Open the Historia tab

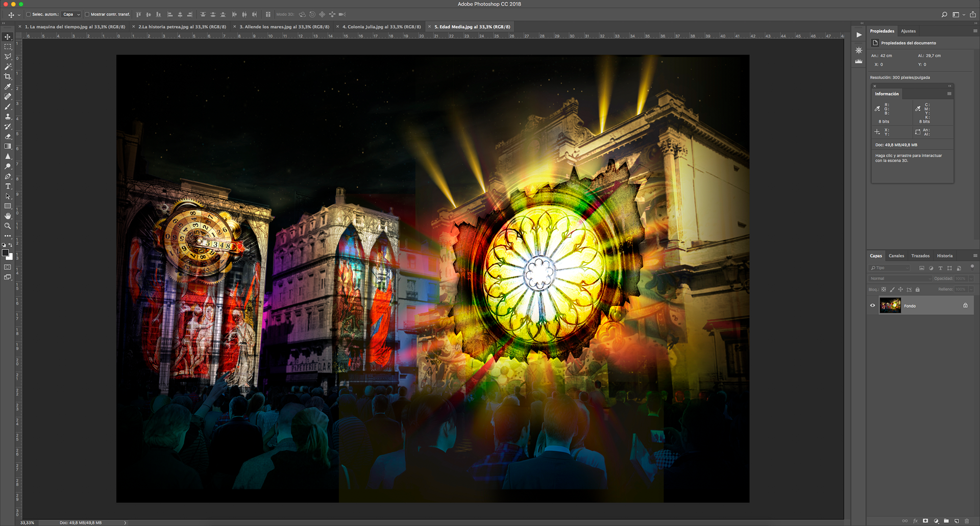click(945, 256)
